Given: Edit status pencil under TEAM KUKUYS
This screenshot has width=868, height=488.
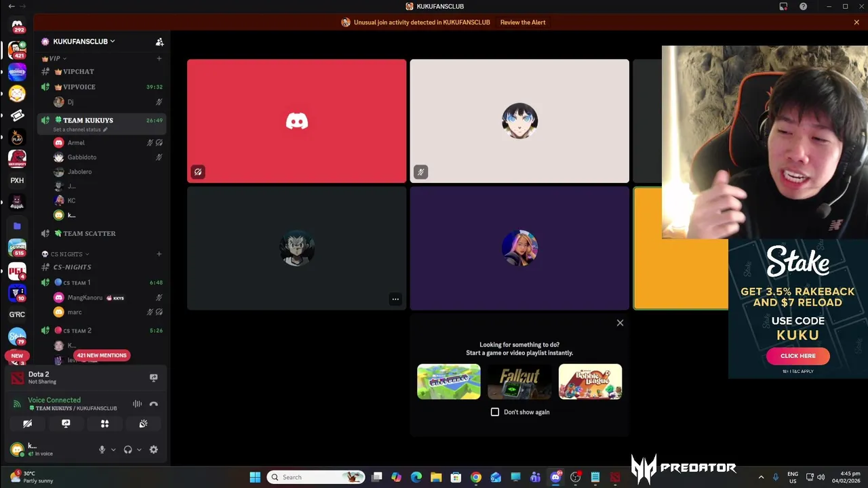Looking at the screenshot, I should 105,129.
